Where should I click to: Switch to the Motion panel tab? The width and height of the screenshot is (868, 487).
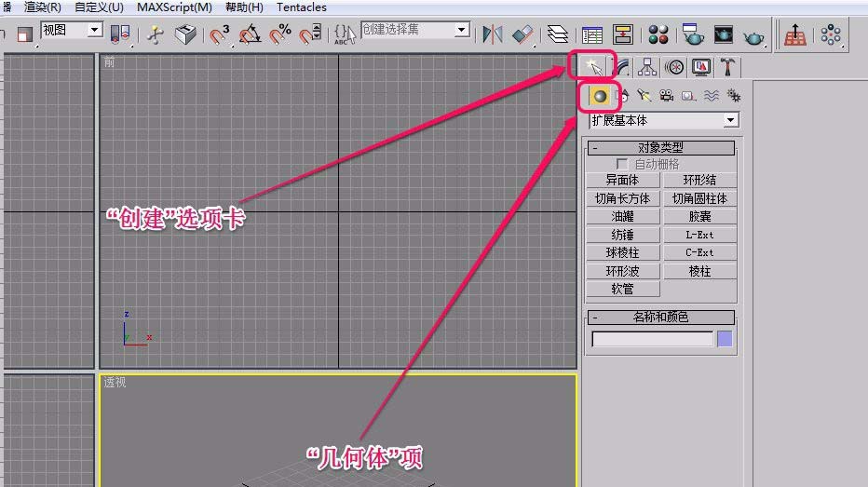tap(674, 68)
